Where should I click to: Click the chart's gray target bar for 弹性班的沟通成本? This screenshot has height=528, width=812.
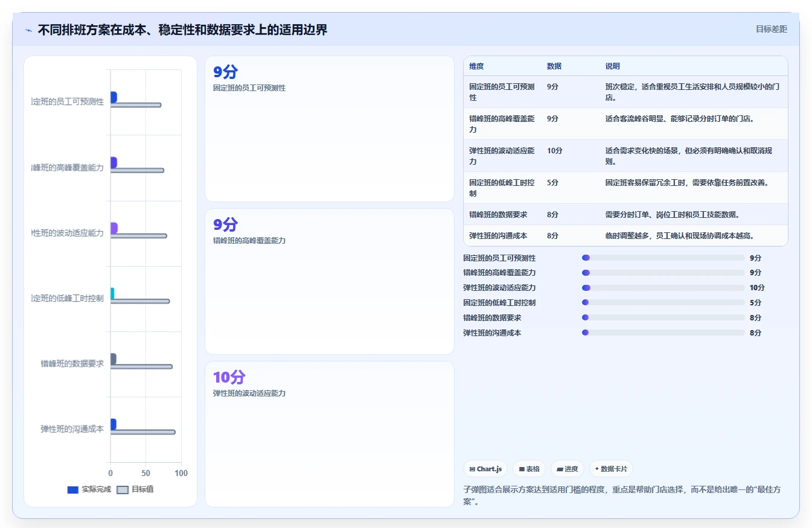pos(143,432)
